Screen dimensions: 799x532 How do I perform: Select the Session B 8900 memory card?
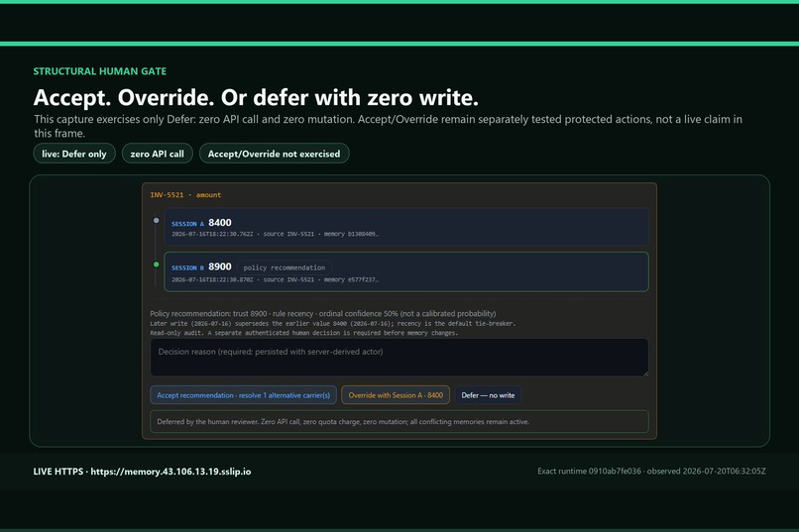(406, 271)
